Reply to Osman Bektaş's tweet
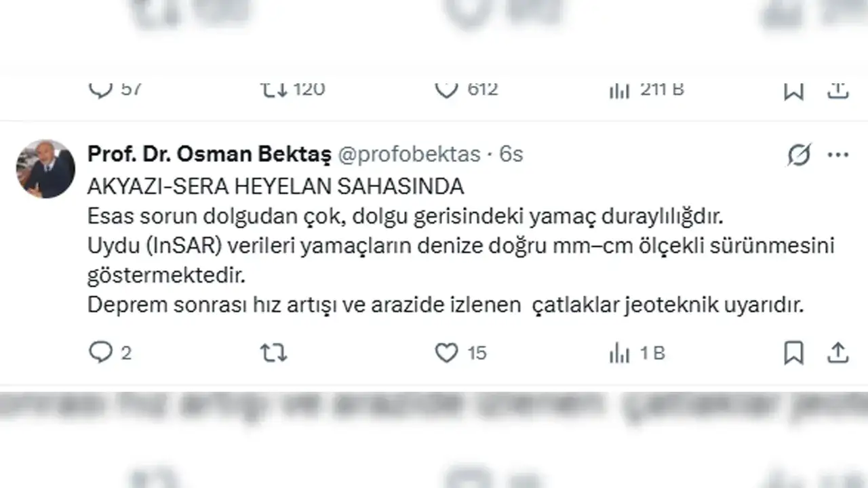The image size is (868, 488). coord(100,352)
